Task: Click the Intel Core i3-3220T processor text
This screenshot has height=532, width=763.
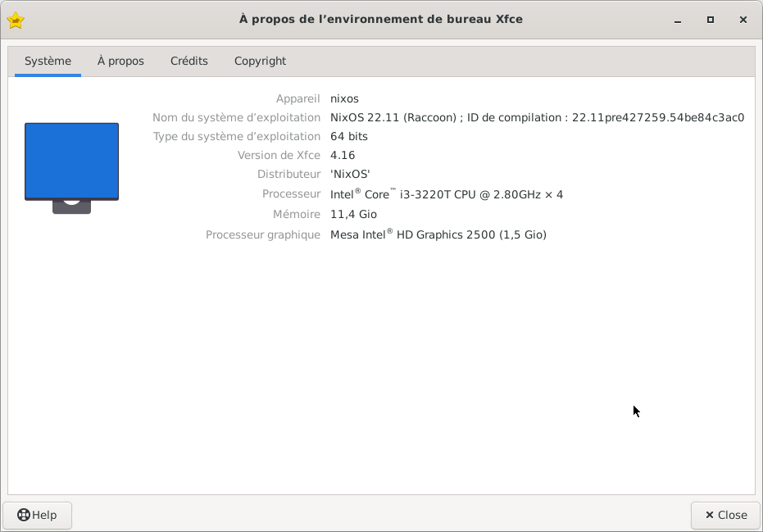Action: pos(447,194)
